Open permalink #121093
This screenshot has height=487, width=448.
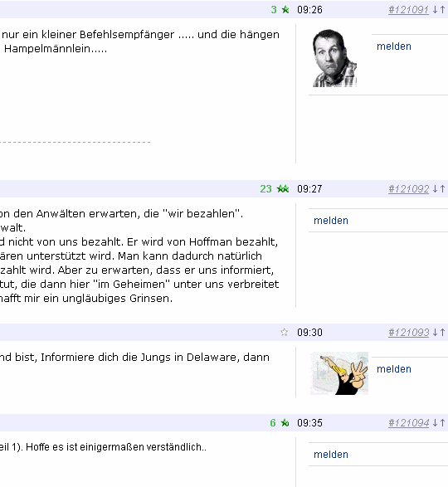[x=408, y=333]
